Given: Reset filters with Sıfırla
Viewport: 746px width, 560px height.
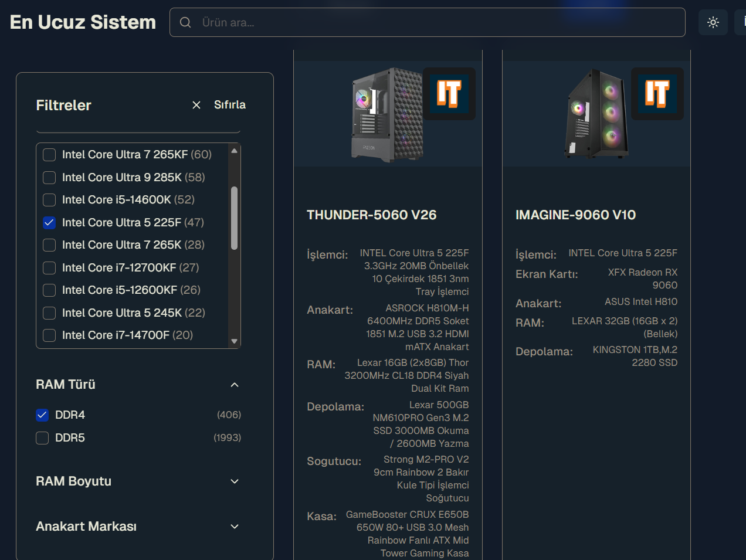Looking at the screenshot, I should click(230, 105).
